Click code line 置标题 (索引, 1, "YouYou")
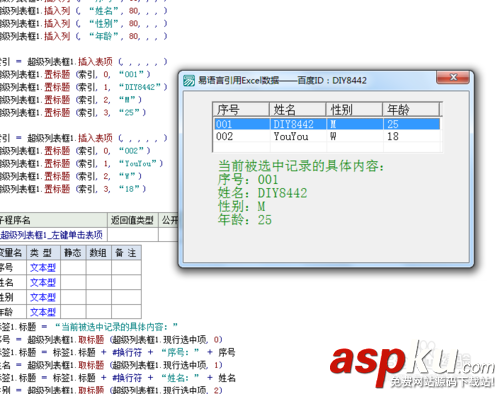The image size is (500, 394). (x=82, y=163)
